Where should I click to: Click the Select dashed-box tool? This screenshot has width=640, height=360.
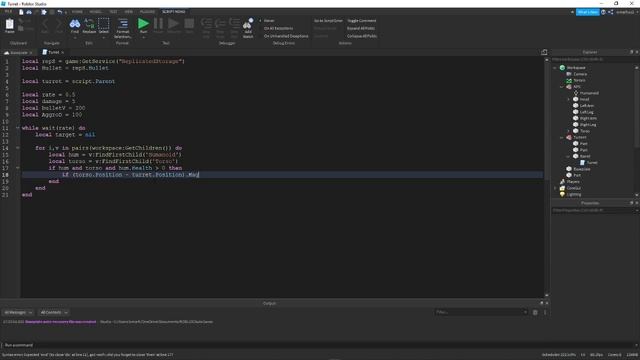pyautogui.click(x=104, y=25)
